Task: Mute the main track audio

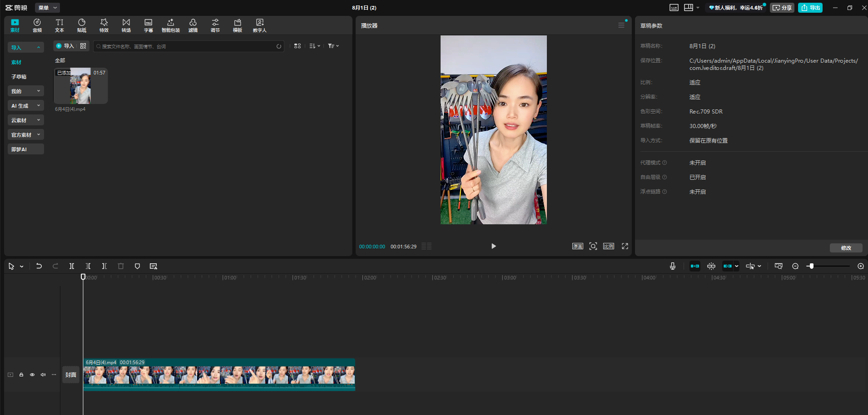Action: click(x=43, y=375)
